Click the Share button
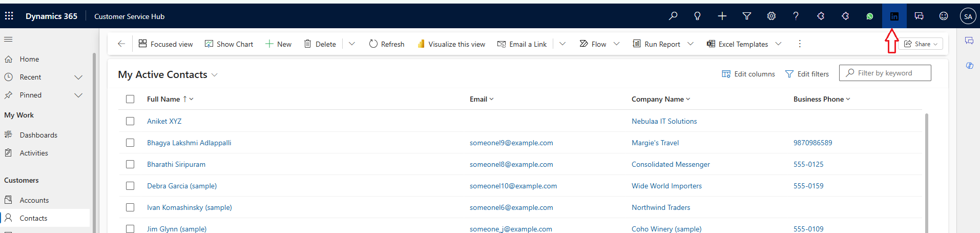The height and width of the screenshot is (233, 980). (921, 44)
